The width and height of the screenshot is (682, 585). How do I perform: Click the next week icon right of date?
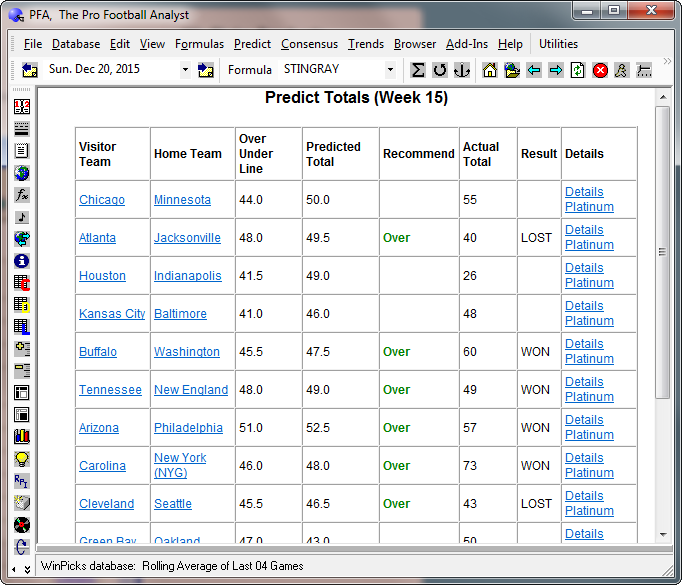coord(205,70)
